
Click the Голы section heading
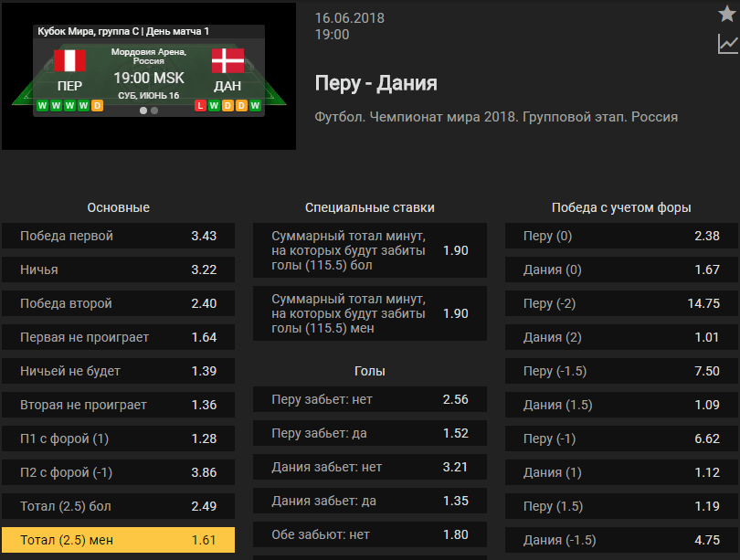tap(370, 371)
